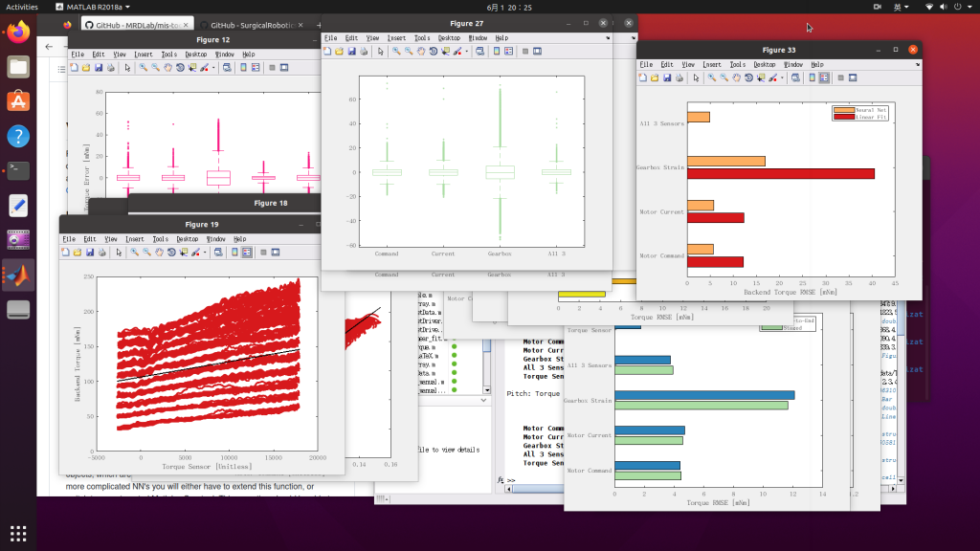
Task: Switch to GitHub MRDLab/mis-to browser tab
Action: 136,25
